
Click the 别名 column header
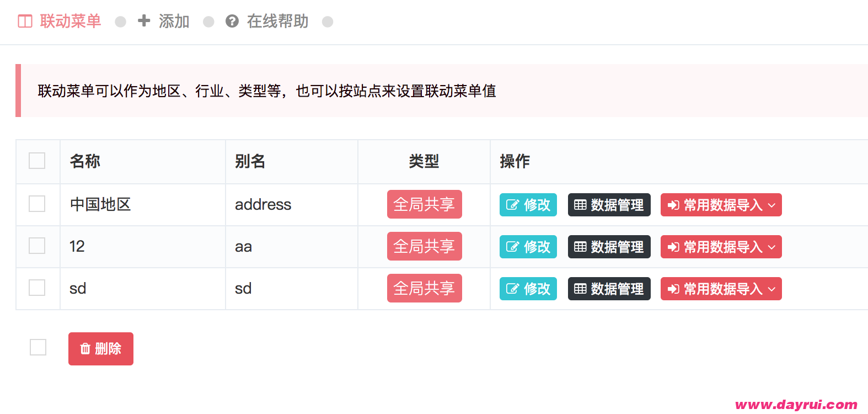coord(292,162)
